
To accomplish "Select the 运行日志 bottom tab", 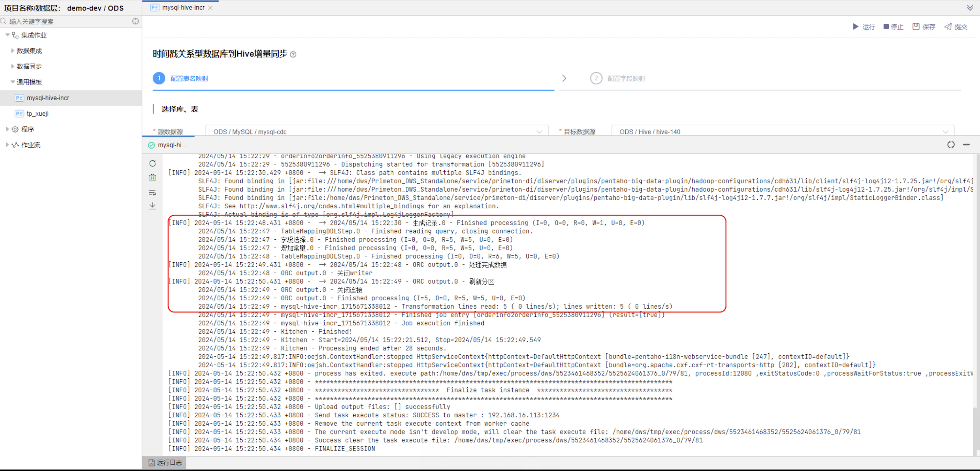I will pos(165,462).
